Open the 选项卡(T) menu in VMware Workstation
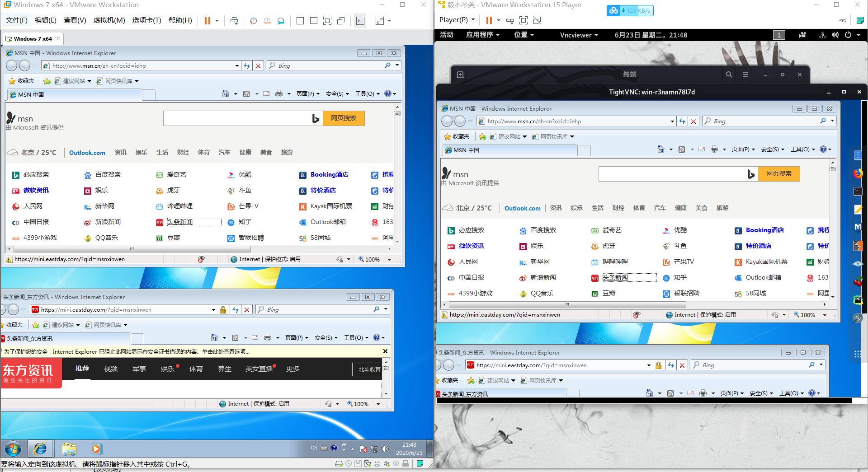 pos(147,20)
